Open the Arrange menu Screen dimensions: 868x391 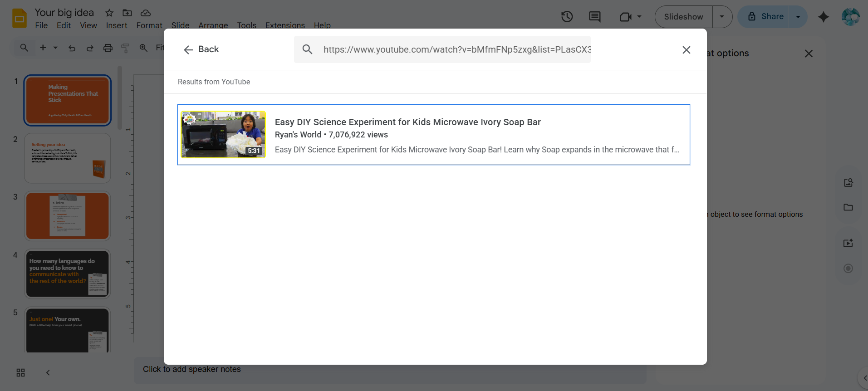[x=213, y=25]
